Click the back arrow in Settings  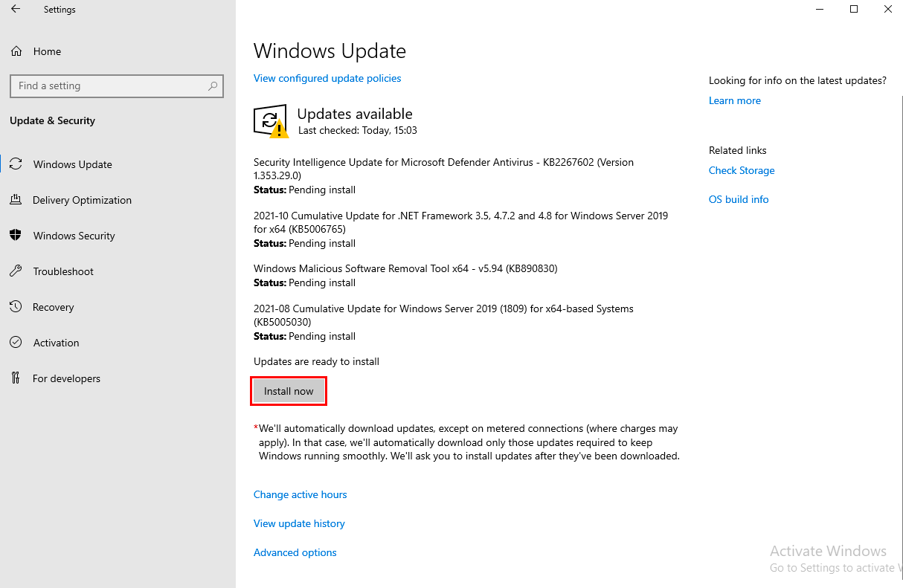pos(16,10)
